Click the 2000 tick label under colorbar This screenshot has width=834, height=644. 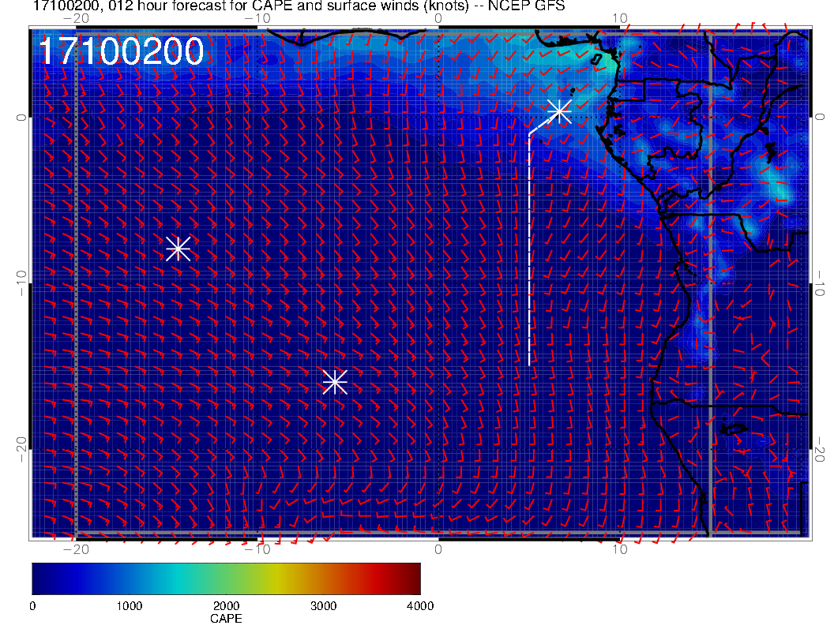(226, 606)
